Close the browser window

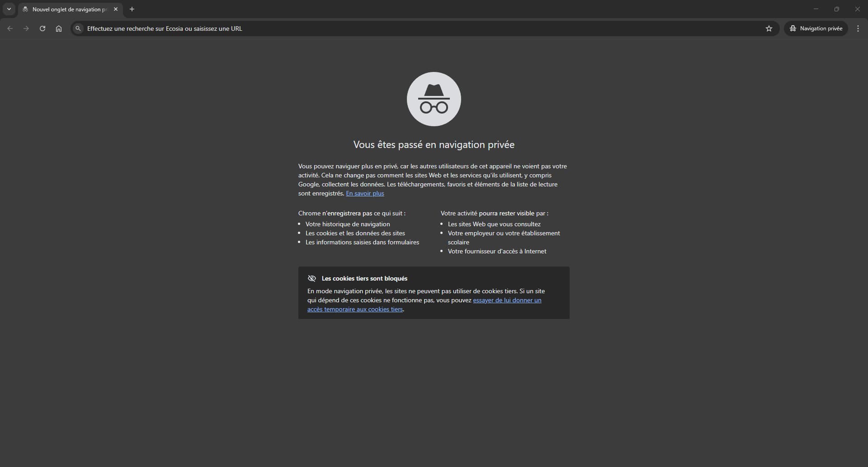coord(858,9)
